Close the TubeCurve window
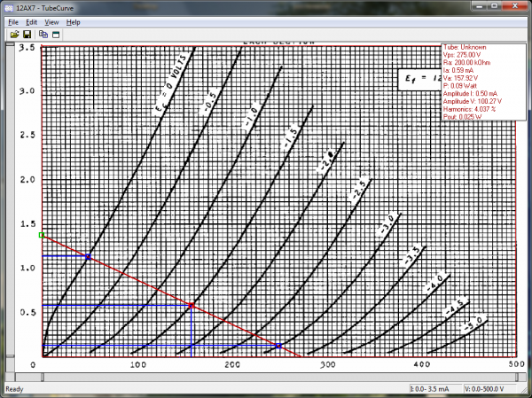This screenshot has width=532, height=398. 517,7
